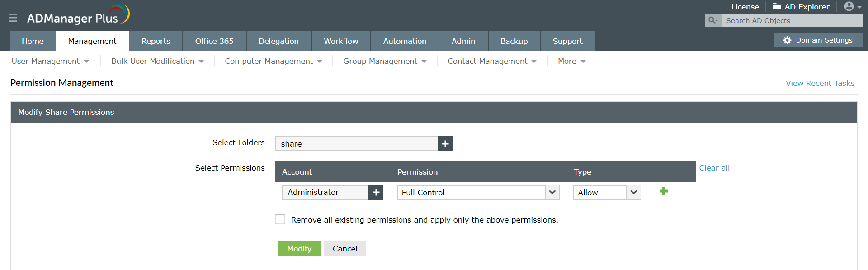Focus the Search AD Objects field
Viewport: 868px width, 270px height.
tap(792, 20)
